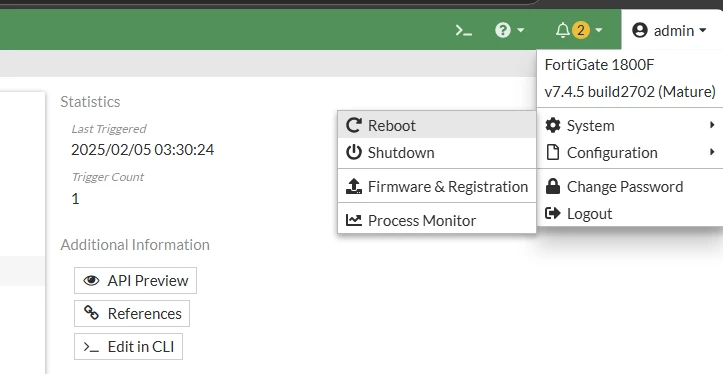723x374 pixels.
Task: Open the System menu entry
Action: click(630, 125)
